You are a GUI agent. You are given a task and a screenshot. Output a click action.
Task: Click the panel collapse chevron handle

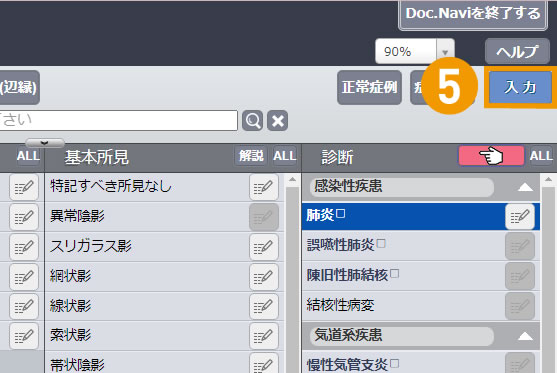pos(45,143)
